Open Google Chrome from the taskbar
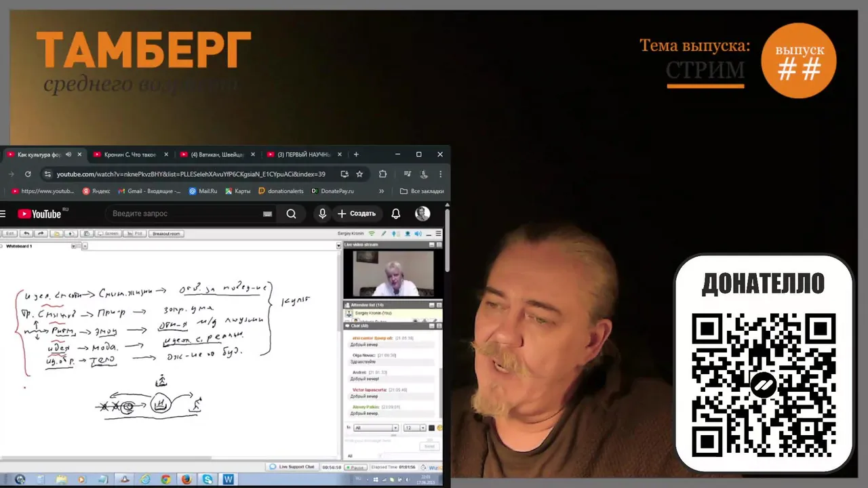 coord(166,479)
